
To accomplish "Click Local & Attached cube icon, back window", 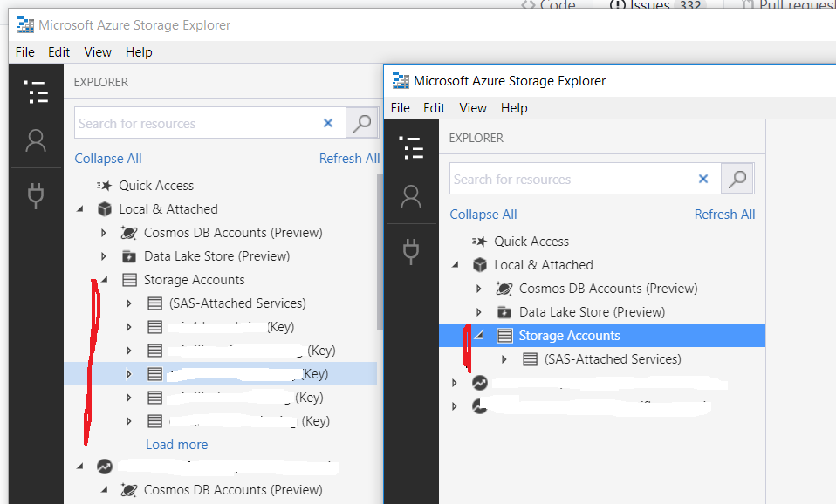I will coord(105,209).
